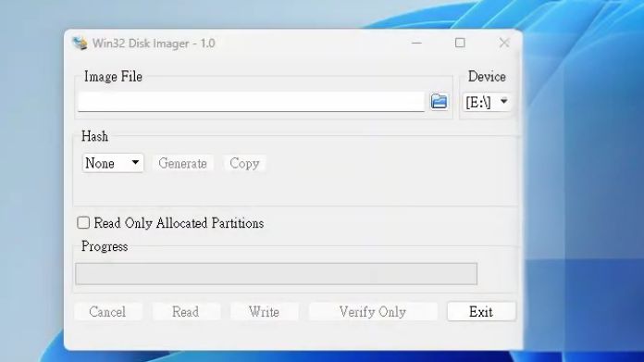Viewport: 644px width, 362px height.
Task: Open the image file browse folder icon
Action: 440,102
